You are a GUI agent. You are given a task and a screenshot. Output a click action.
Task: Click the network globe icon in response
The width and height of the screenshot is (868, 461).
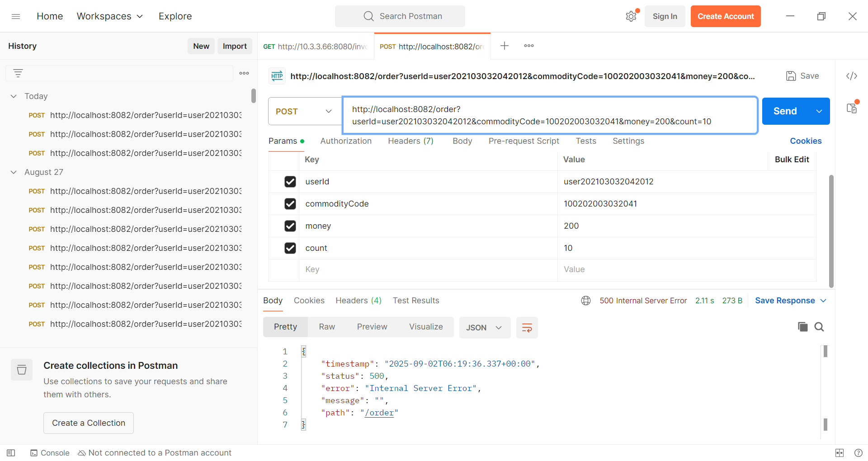coord(586,301)
